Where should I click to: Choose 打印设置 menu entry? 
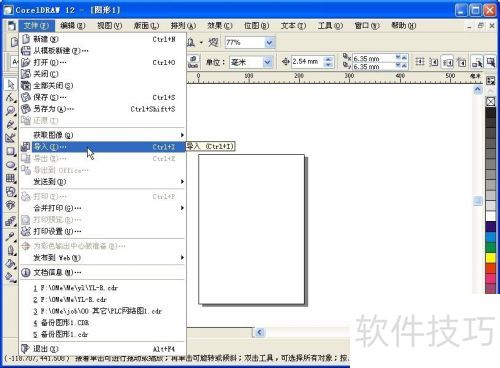point(103,231)
